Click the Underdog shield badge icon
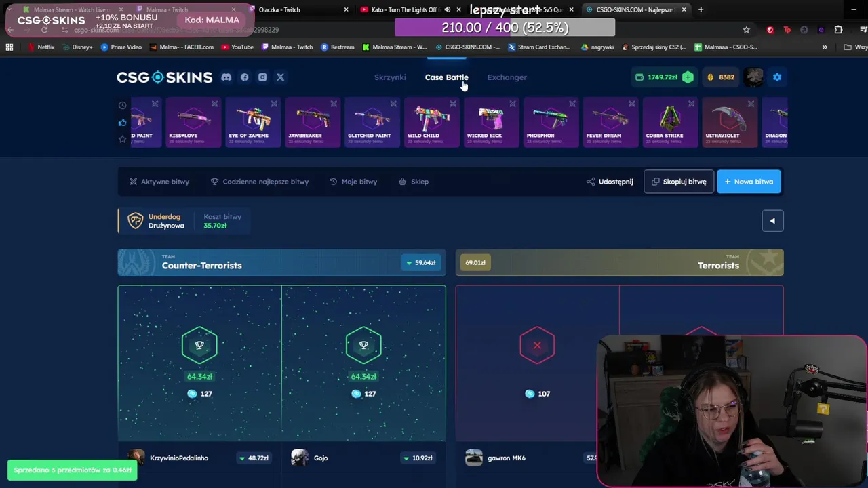 136,221
